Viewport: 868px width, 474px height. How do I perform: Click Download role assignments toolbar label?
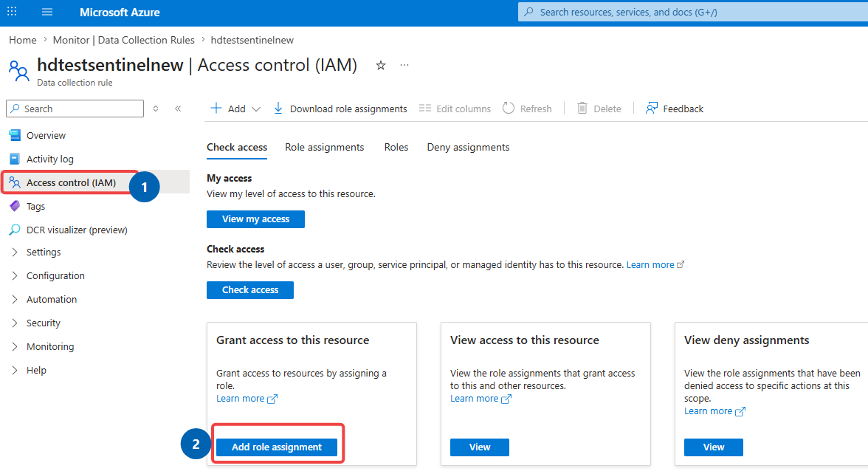click(348, 109)
